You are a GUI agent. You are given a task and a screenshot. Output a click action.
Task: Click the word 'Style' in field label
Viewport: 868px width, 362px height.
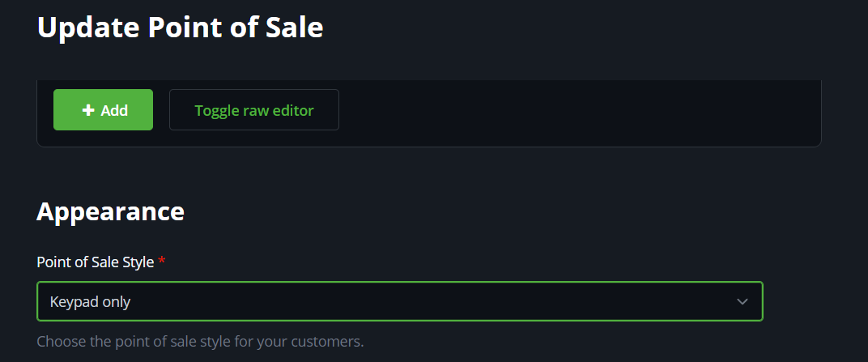136,262
